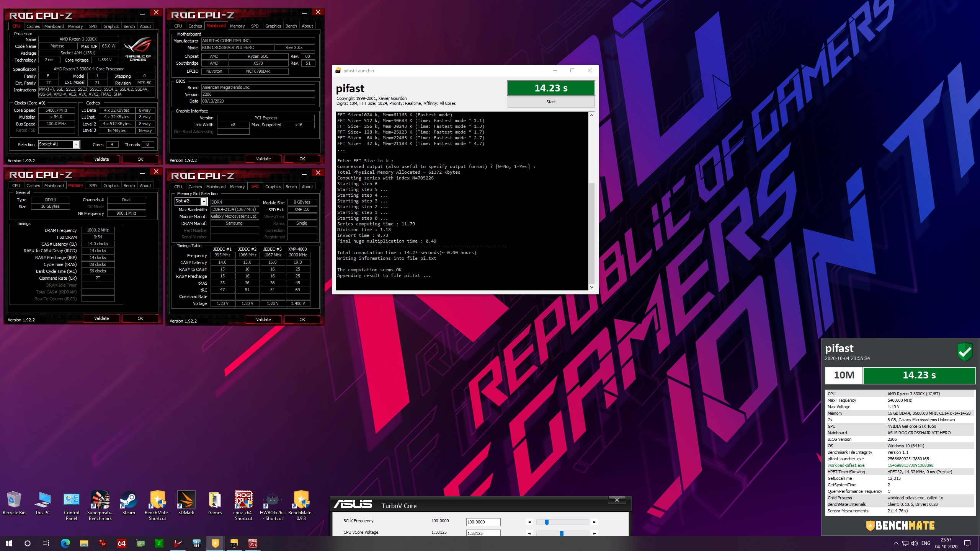Image resolution: width=980 pixels, height=551 pixels.
Task: Click Validate in CPU tab window
Action: point(101,159)
